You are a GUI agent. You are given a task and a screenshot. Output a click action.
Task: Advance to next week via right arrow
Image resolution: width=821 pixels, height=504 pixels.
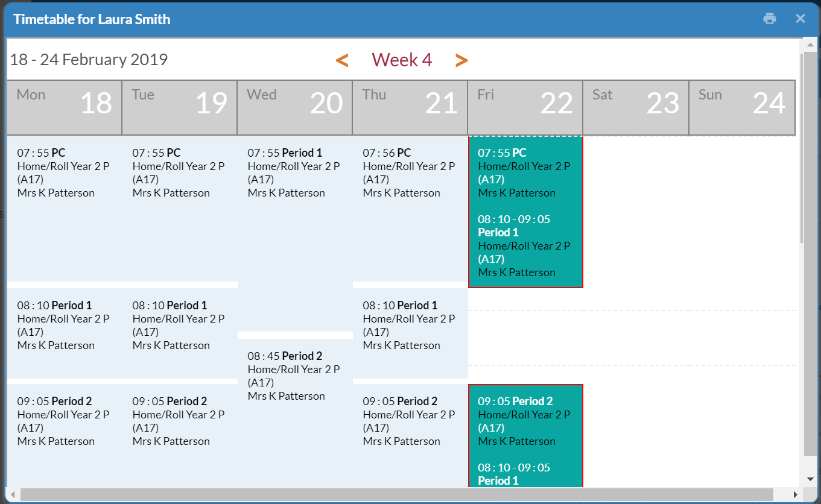pyautogui.click(x=461, y=60)
